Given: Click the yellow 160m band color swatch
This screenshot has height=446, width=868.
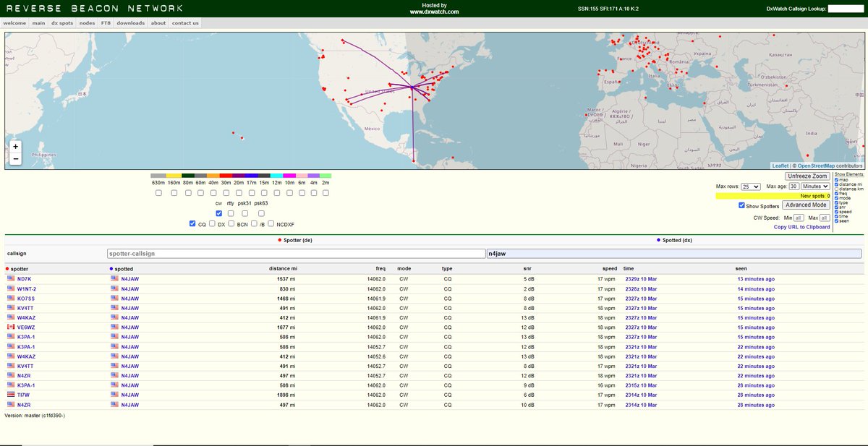Looking at the screenshot, I should (x=174, y=176).
